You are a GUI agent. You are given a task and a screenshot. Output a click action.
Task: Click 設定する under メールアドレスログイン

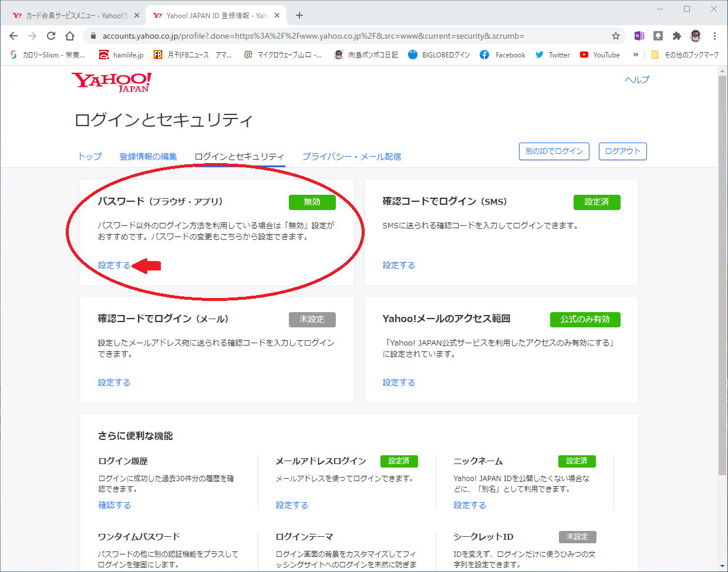[x=292, y=505]
